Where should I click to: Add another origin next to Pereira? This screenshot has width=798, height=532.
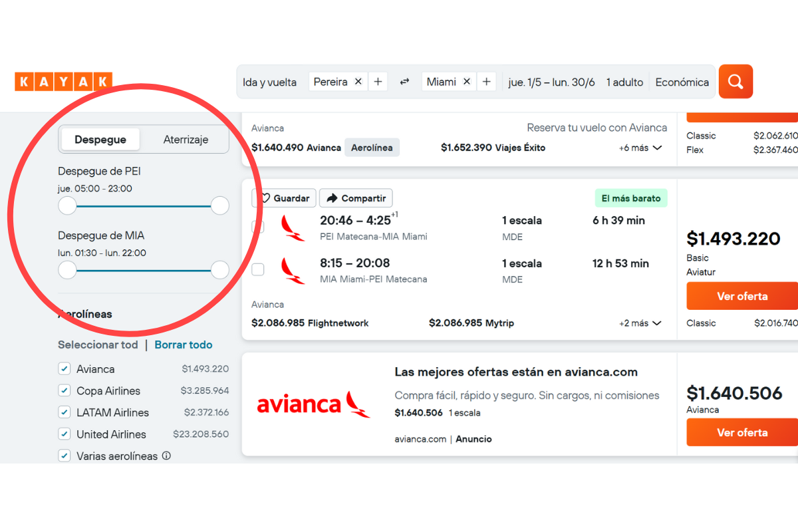click(x=378, y=82)
